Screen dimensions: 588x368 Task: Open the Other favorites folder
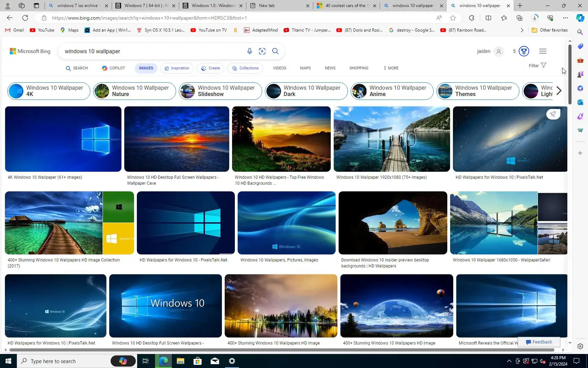[549, 30]
